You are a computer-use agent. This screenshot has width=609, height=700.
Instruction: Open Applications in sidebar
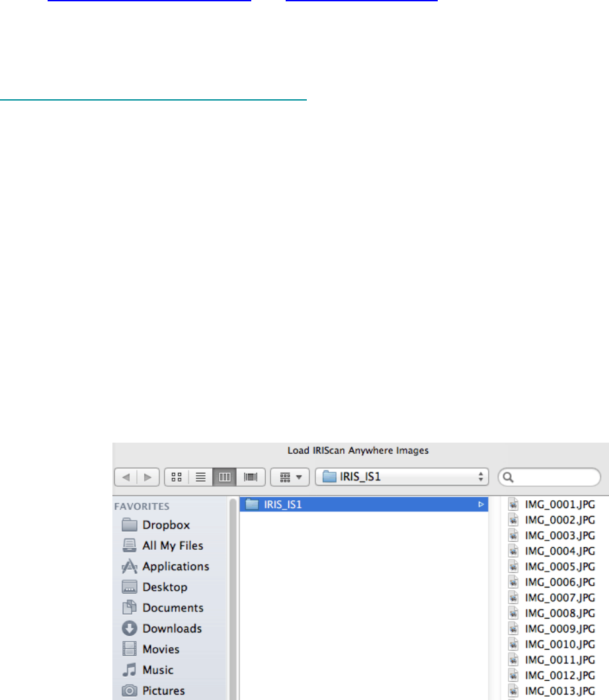[165, 566]
